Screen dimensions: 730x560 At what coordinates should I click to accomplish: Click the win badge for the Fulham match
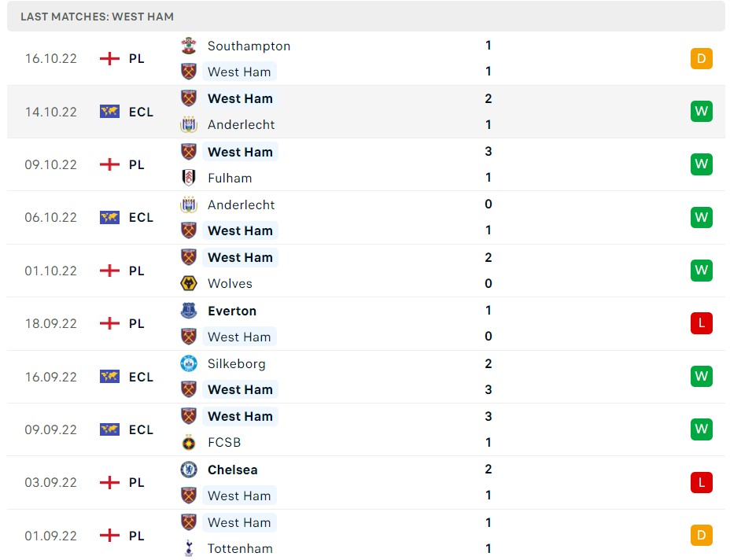701,164
